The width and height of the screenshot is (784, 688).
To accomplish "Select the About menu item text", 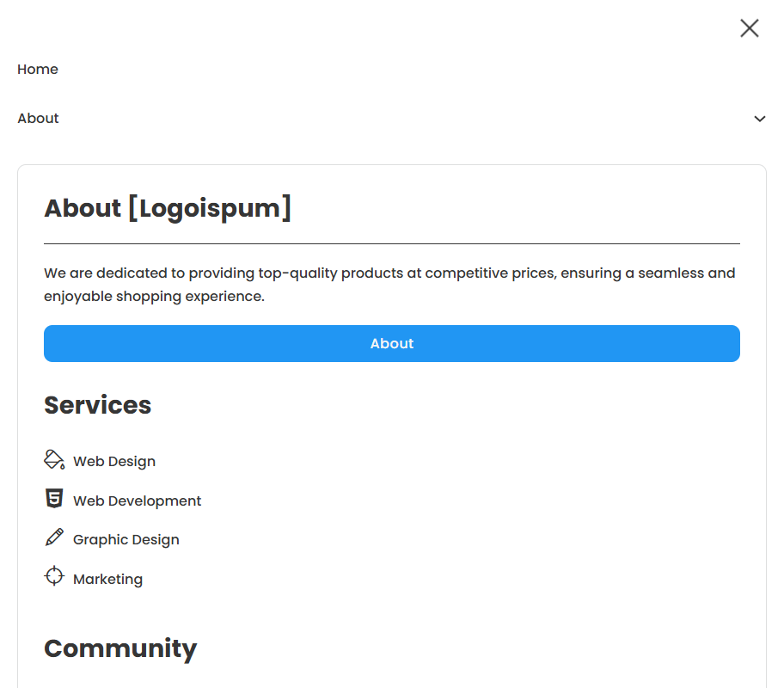I will tap(39, 119).
